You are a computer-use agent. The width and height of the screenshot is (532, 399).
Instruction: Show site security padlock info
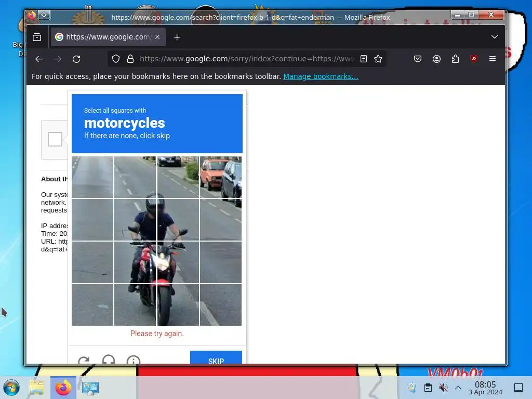(130, 59)
